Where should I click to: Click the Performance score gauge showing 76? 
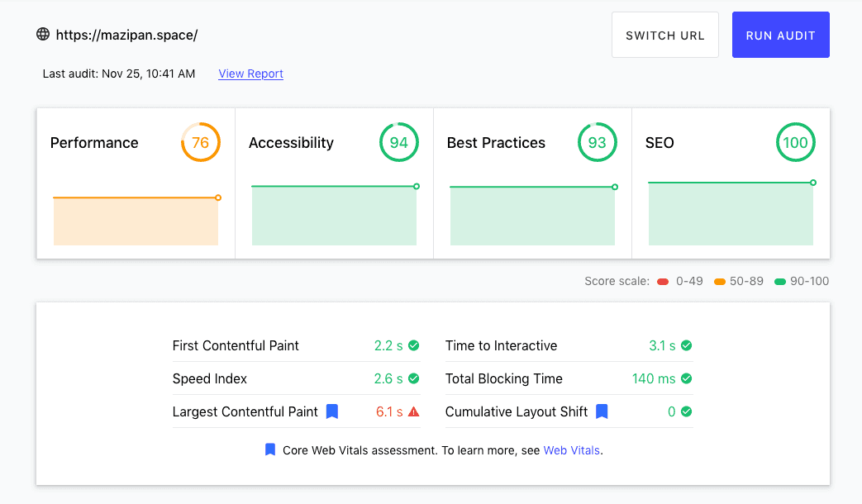click(x=200, y=143)
